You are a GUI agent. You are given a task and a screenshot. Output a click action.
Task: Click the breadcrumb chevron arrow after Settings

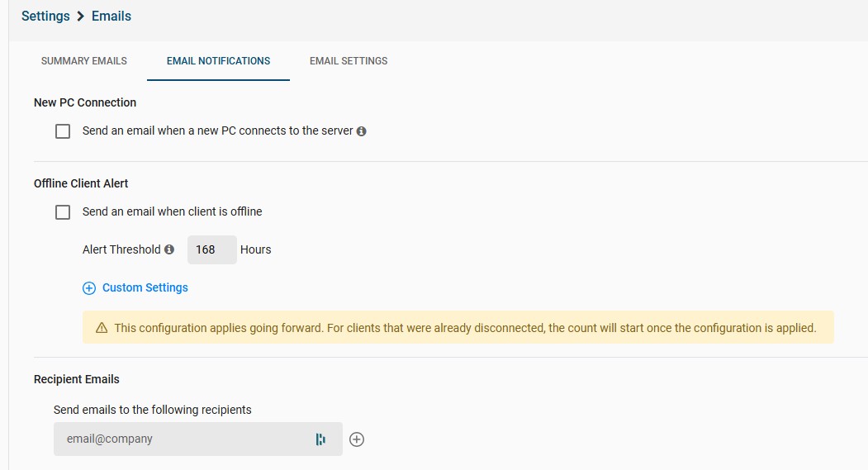(81, 17)
